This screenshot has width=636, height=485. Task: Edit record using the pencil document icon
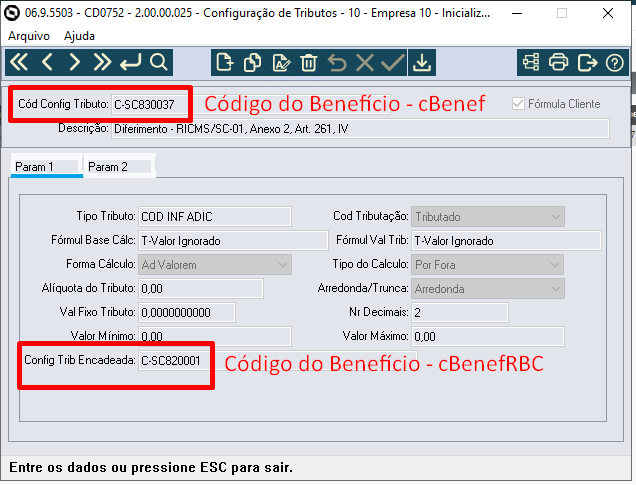point(281,62)
